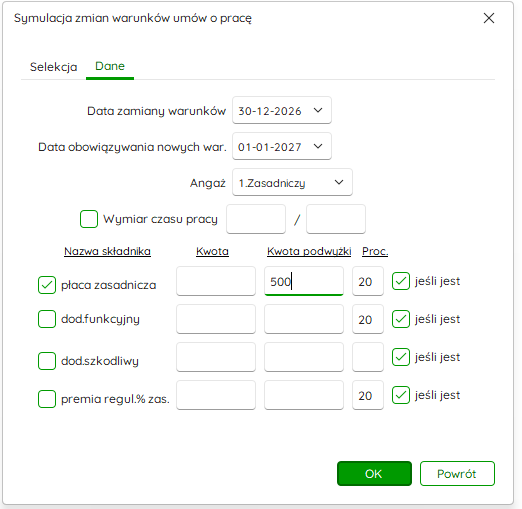Click the Kwota field for płaca zasadnicza
The height and width of the screenshot is (509, 522).
216,281
